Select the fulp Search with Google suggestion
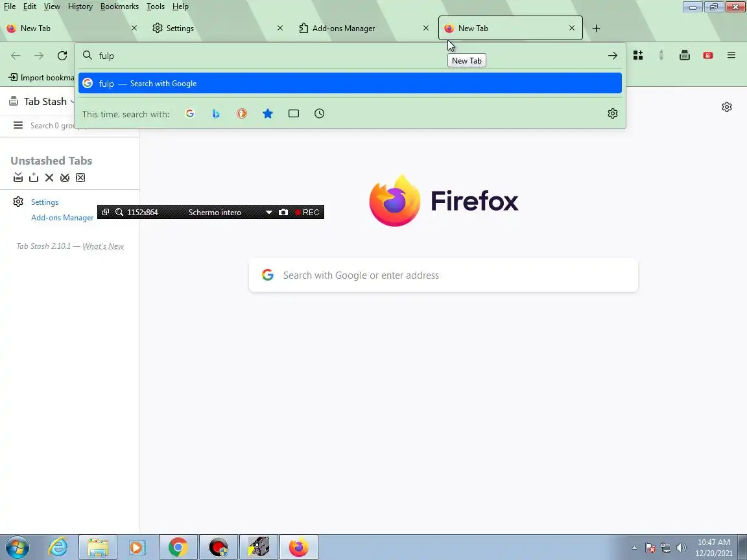747x560 pixels. click(350, 84)
